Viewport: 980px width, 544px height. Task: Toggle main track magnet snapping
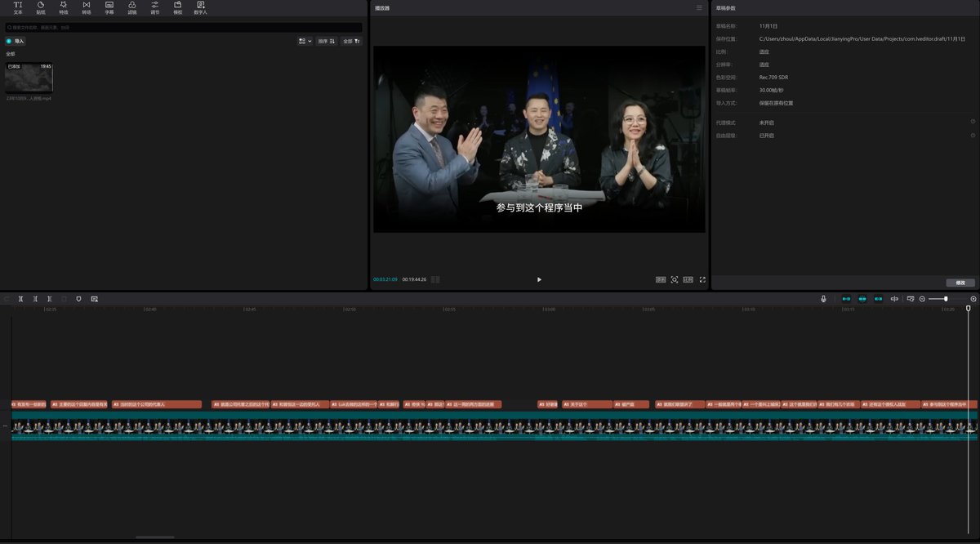pyautogui.click(x=846, y=299)
